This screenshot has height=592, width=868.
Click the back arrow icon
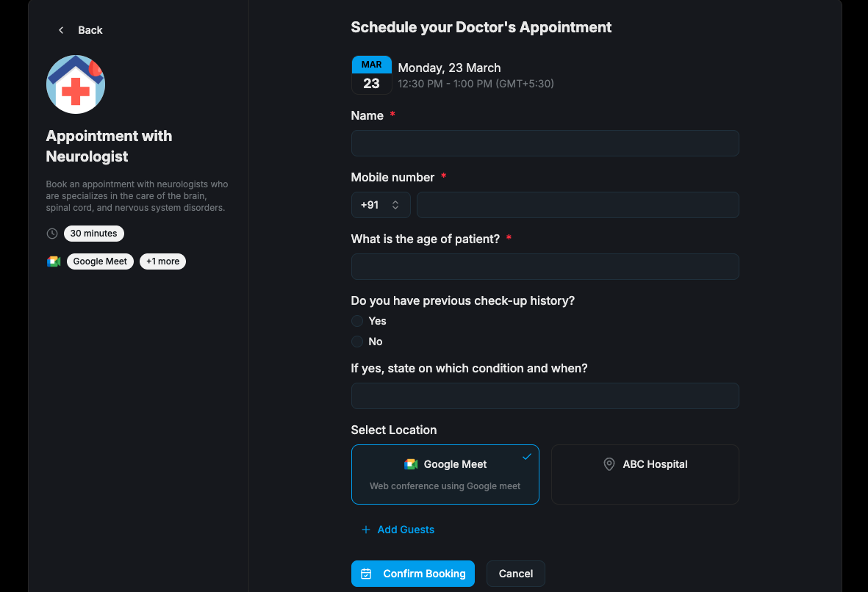click(x=61, y=30)
